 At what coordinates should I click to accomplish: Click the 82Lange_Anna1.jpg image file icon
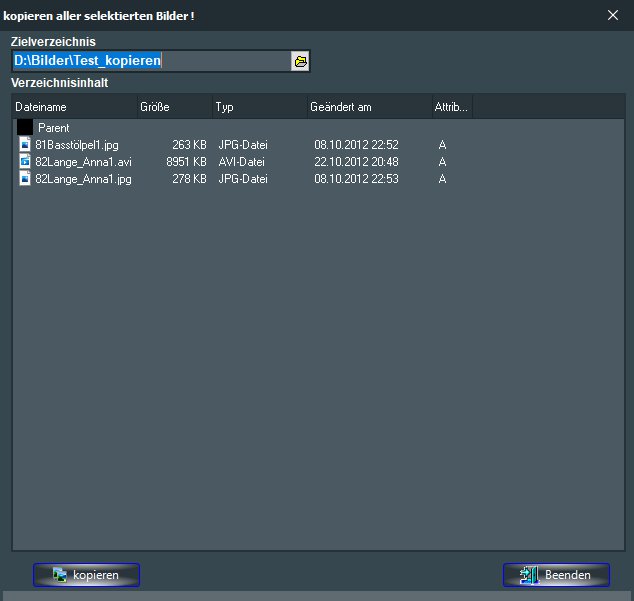tap(26, 179)
